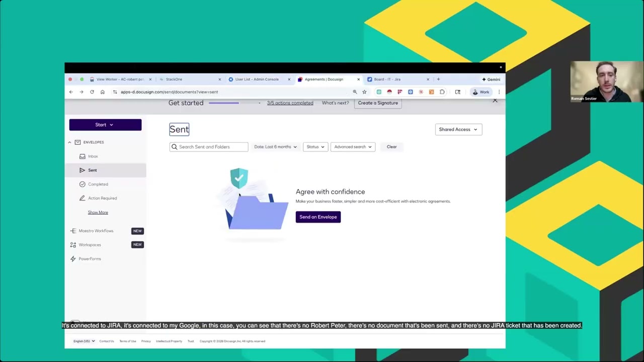Click the browser forward arrow
644x362 pixels.
point(82,92)
